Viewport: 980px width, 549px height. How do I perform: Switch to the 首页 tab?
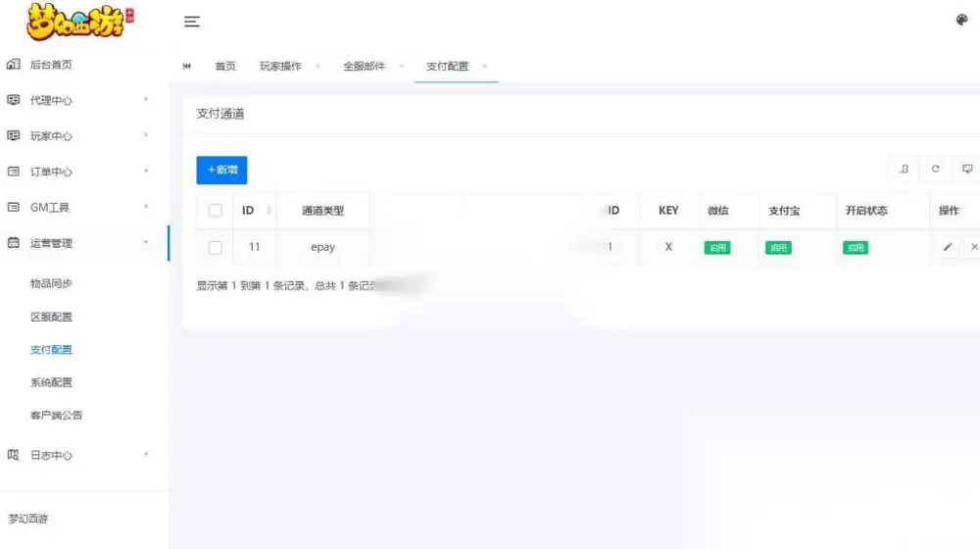(225, 66)
